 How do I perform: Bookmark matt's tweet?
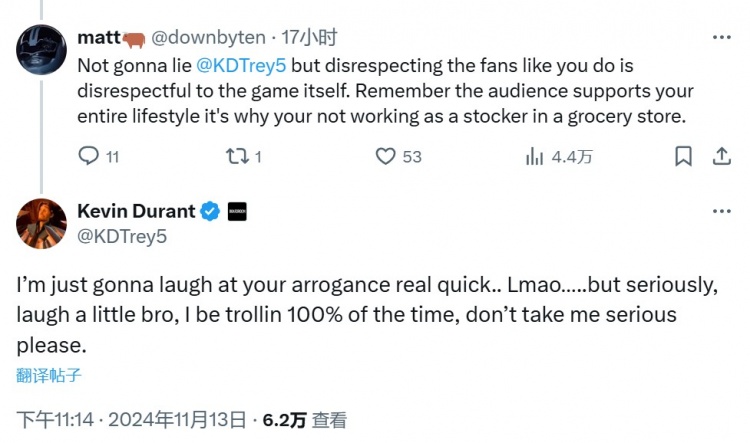coord(683,156)
